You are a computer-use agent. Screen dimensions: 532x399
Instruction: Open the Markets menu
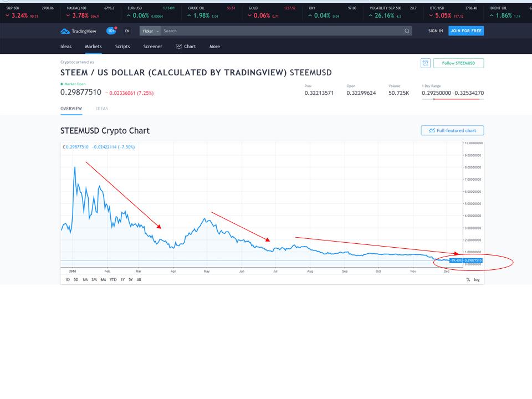pyautogui.click(x=93, y=47)
